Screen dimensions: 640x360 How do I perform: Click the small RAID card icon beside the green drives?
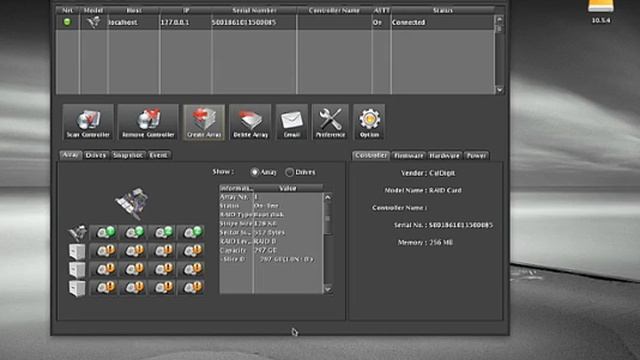pyautogui.click(x=77, y=233)
